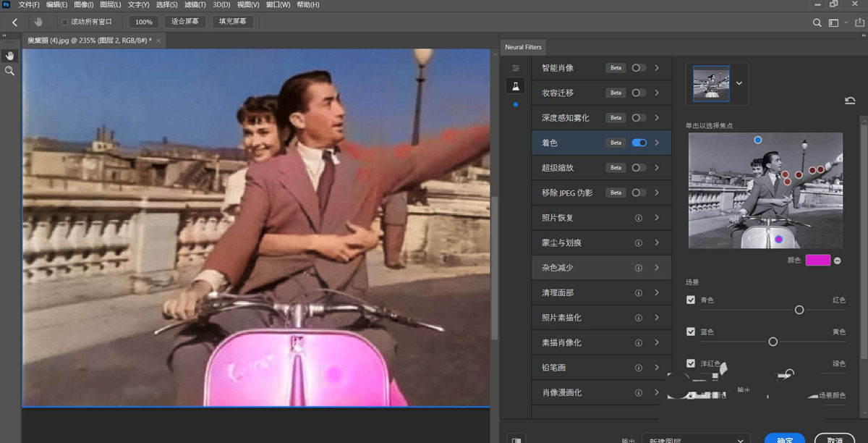This screenshot has width=868, height=443.
Task: Open the beta filters flask icon
Action: pyautogui.click(x=516, y=86)
